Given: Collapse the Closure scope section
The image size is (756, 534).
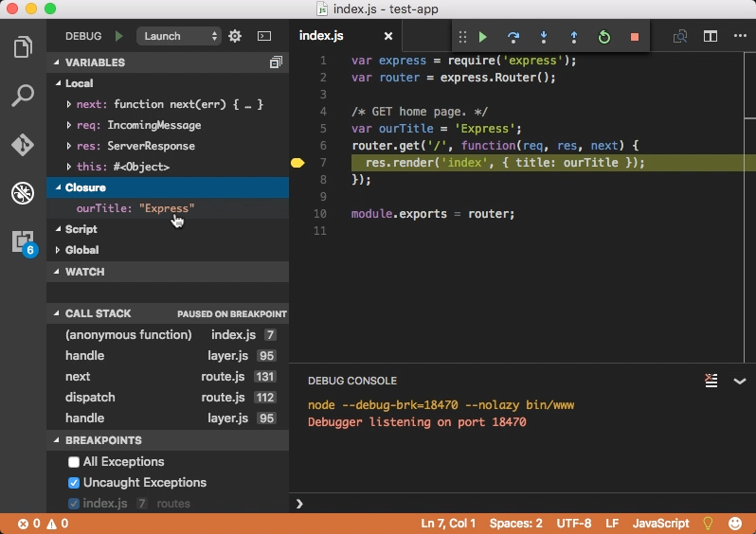Looking at the screenshot, I should click(x=57, y=187).
